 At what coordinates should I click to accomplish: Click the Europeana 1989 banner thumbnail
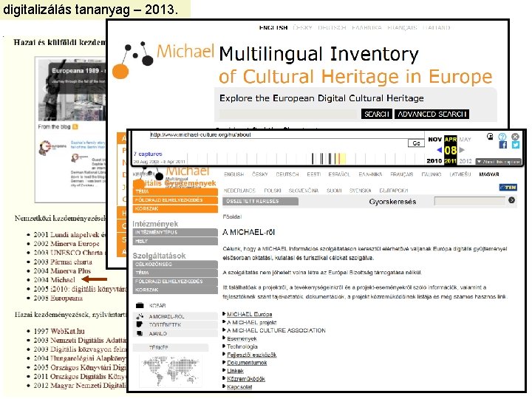pyautogui.click(x=72, y=91)
